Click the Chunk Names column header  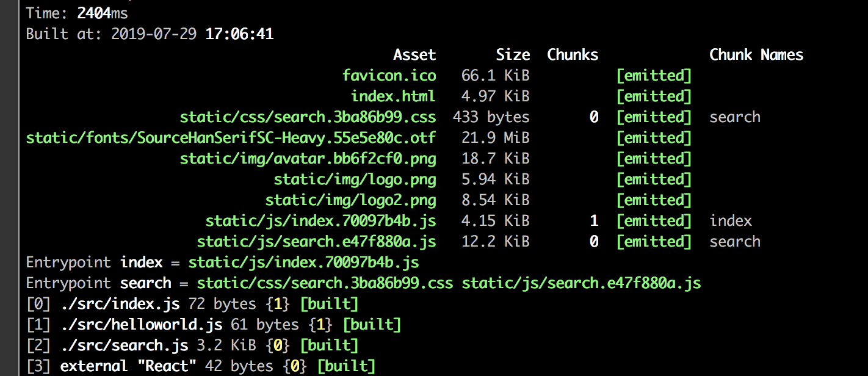[756, 55]
